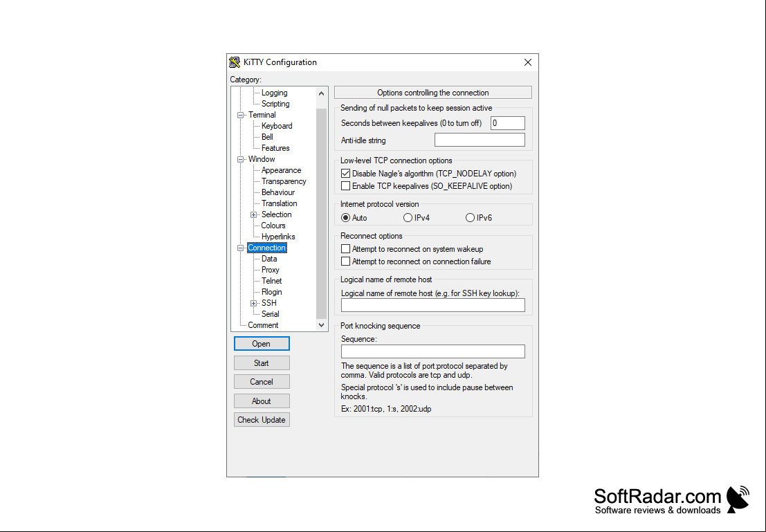Viewport: 766px width, 532px height.
Task: Click the Cancel button
Action: [262, 382]
